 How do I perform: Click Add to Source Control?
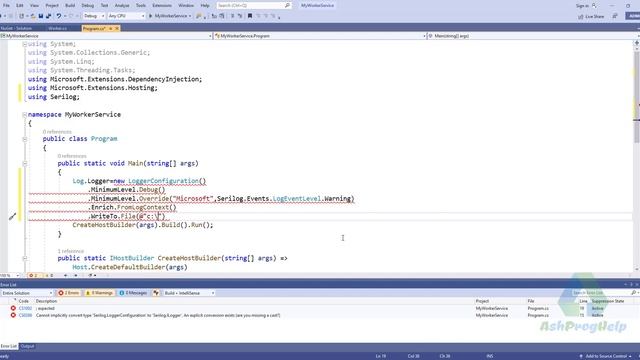click(x=606, y=356)
